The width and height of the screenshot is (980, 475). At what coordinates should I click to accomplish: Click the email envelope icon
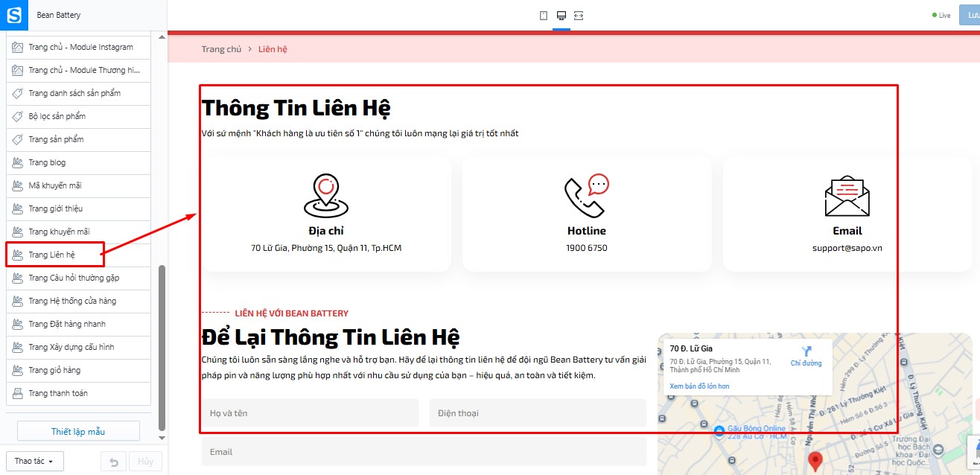pos(847,197)
